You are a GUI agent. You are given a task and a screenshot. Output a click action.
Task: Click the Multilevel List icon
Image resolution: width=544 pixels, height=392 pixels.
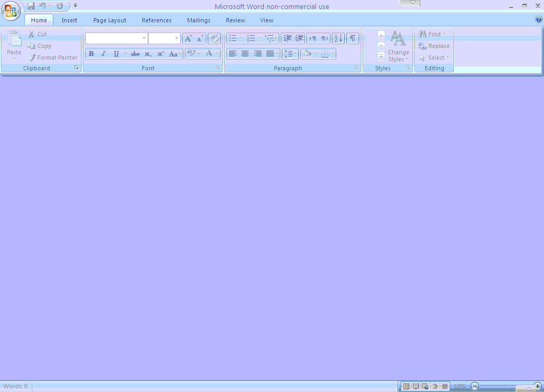pyautogui.click(x=269, y=38)
